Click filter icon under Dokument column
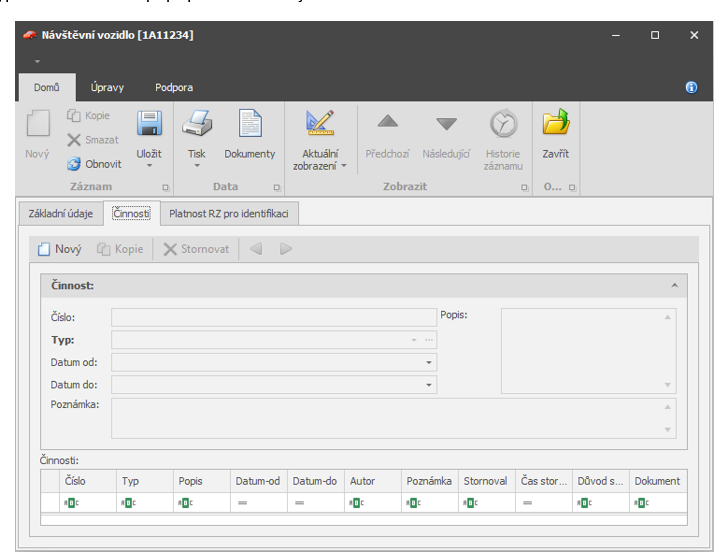Screen dimensions: 727x557 coord(641,503)
